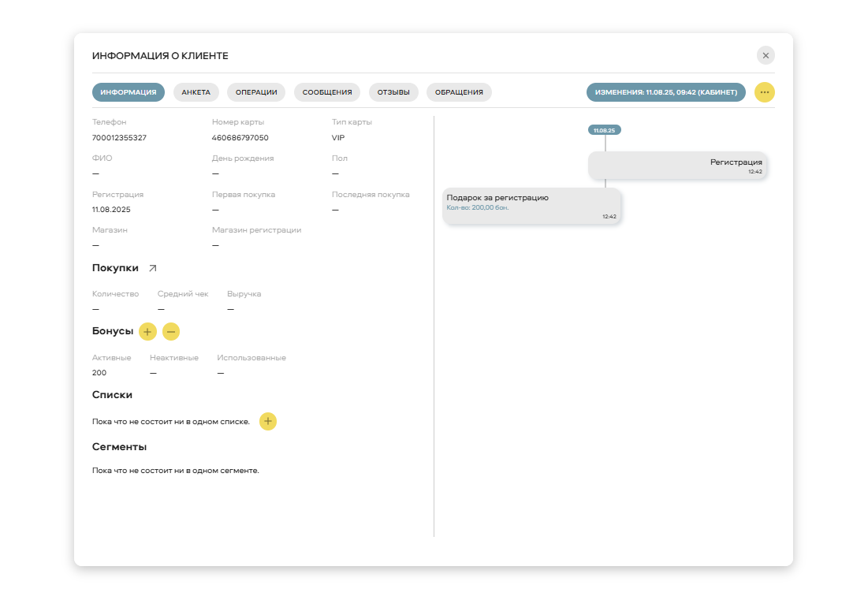Select card number 460686797050
Screen dimensions: 868x600
pyautogui.click(x=240, y=138)
